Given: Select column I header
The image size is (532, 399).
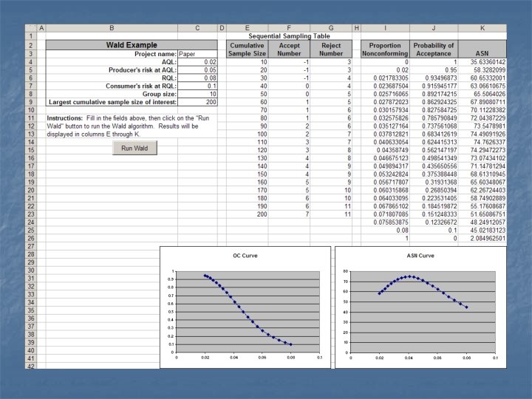Looking at the screenshot, I should click(x=385, y=28).
